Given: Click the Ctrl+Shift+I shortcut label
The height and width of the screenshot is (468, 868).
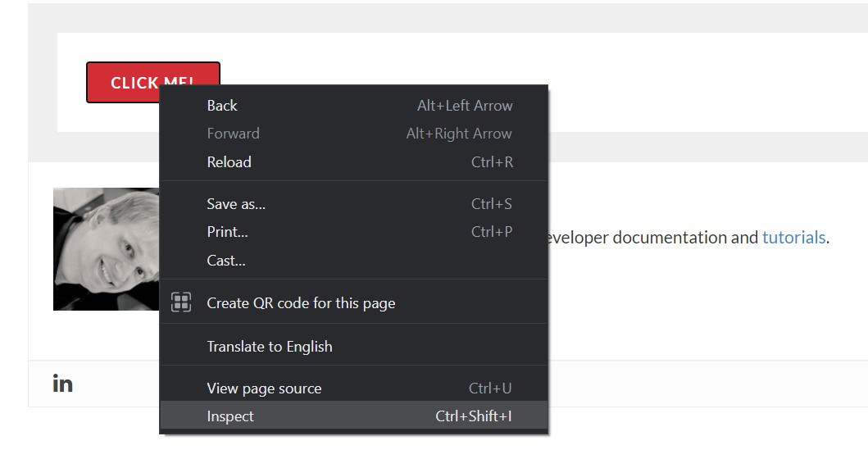Looking at the screenshot, I should click(x=474, y=416).
